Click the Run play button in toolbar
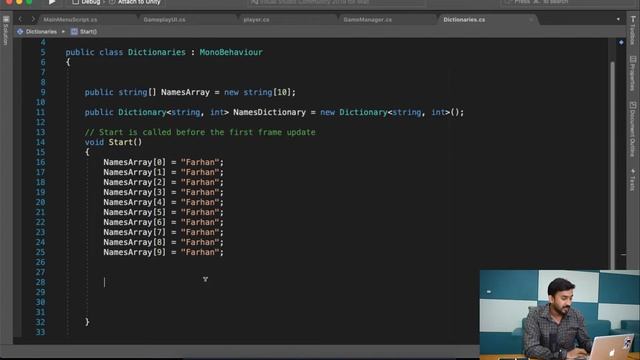 tap(52, 2)
